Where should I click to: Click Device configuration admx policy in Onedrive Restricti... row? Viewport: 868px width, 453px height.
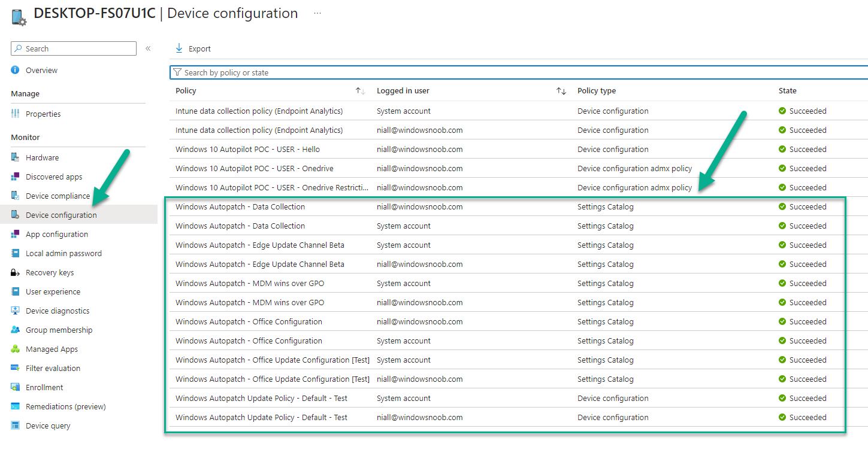coord(634,187)
